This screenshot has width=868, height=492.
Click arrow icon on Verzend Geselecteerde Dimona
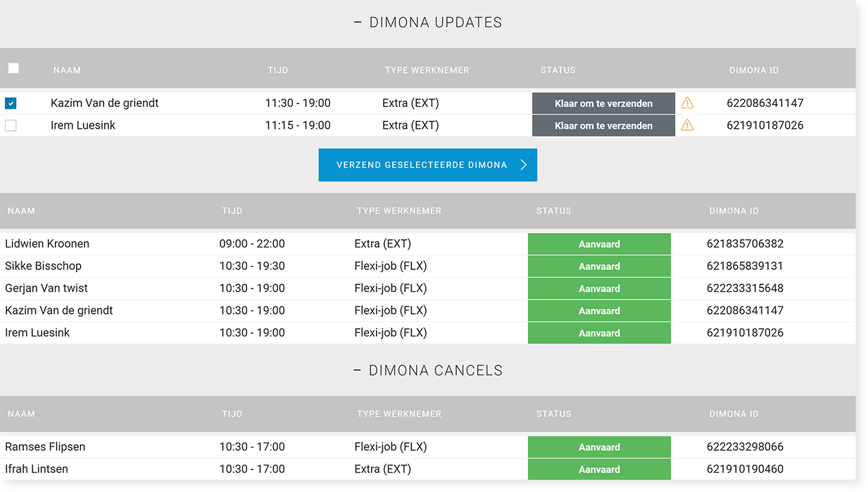click(524, 165)
